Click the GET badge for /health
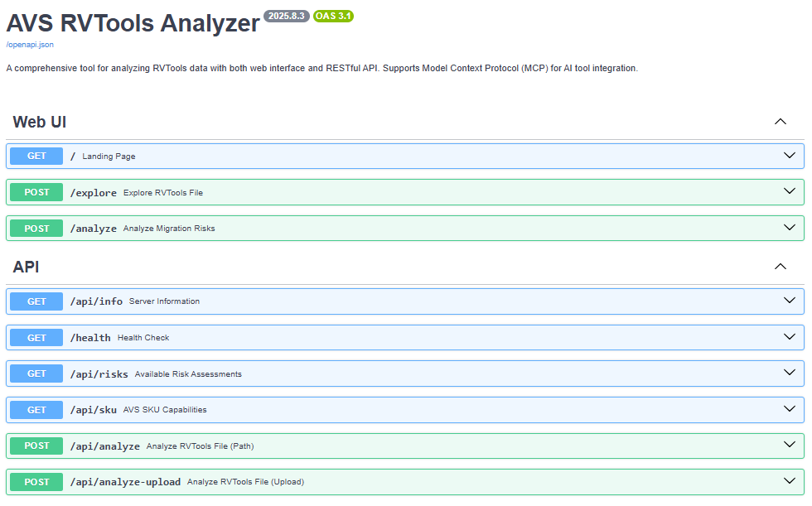Image resolution: width=812 pixels, height=506 pixels. pyautogui.click(x=36, y=337)
